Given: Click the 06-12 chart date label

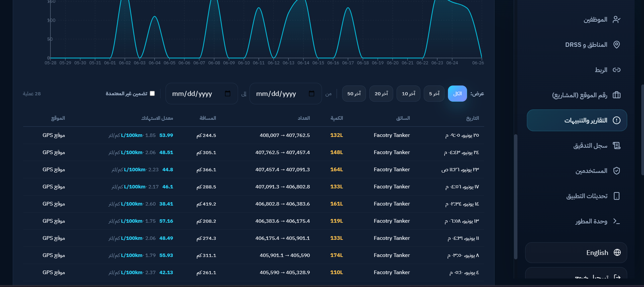Looking at the screenshot, I should [x=274, y=63].
